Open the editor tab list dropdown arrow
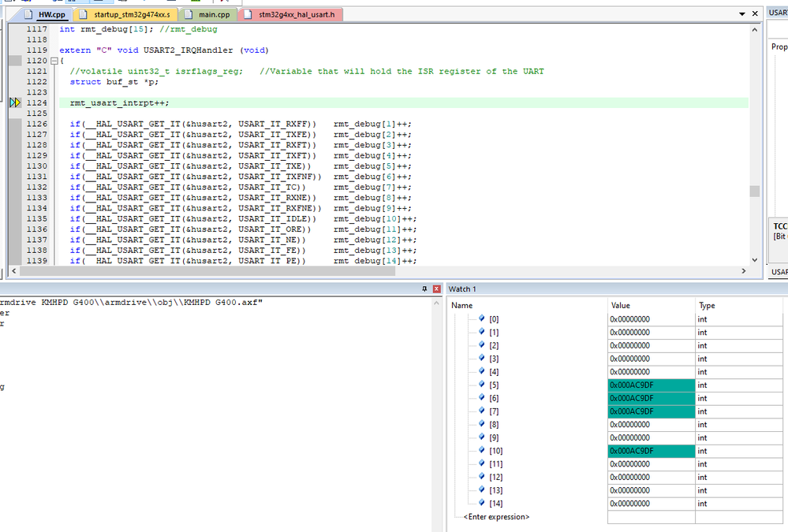Screen dimensions: 788x532 click(742, 14)
